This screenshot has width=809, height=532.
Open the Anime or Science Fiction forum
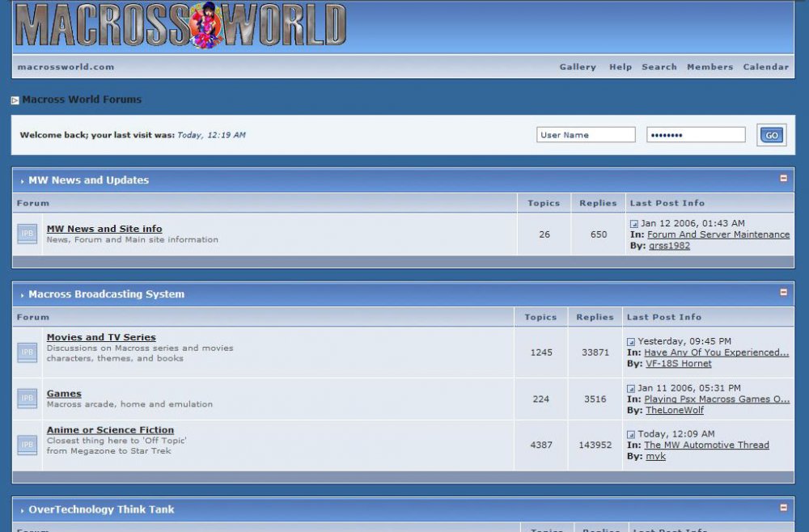click(110, 429)
